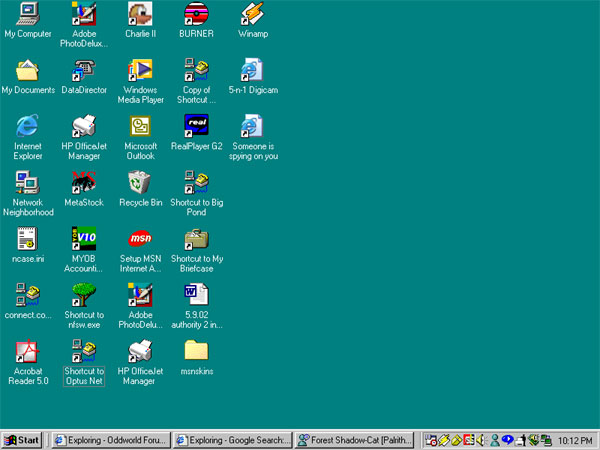
Task: Select the Internet Explorer icon
Action: (x=27, y=126)
